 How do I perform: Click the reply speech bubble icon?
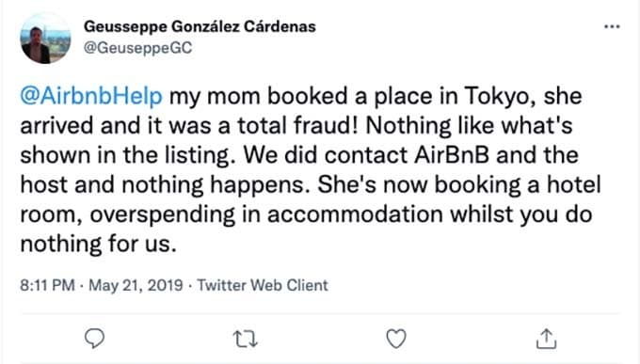click(95, 339)
